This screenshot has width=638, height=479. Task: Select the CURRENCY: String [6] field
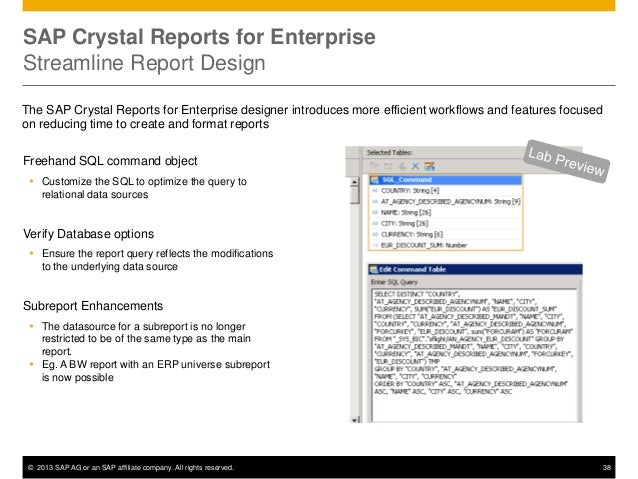click(446, 234)
